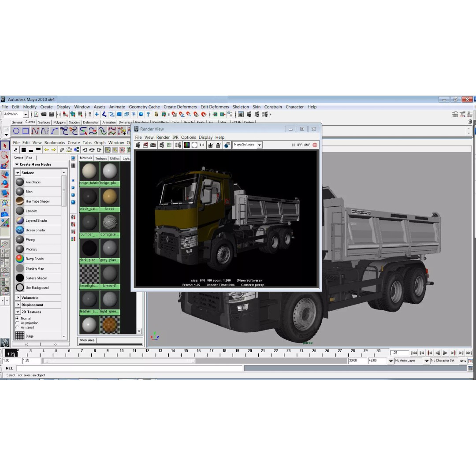The image size is (476, 476).
Task: Create a NURBS circle from Curves shelf
Action: point(16,131)
